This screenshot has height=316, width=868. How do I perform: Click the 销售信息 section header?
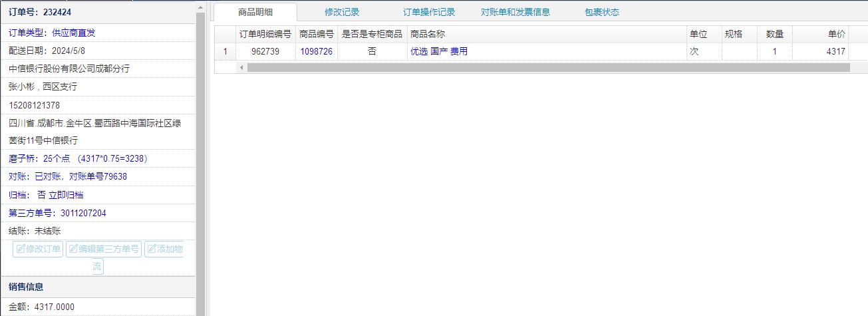pos(98,287)
